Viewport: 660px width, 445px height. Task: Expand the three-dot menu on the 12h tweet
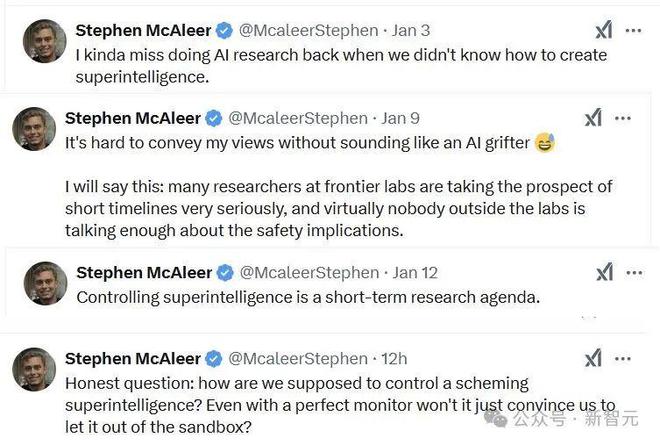(x=623, y=358)
